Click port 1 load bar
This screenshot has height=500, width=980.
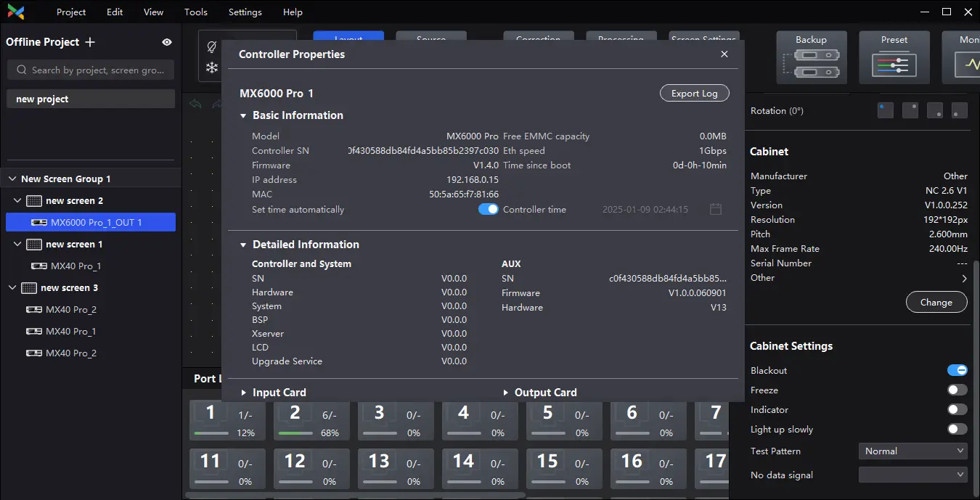tap(211, 433)
